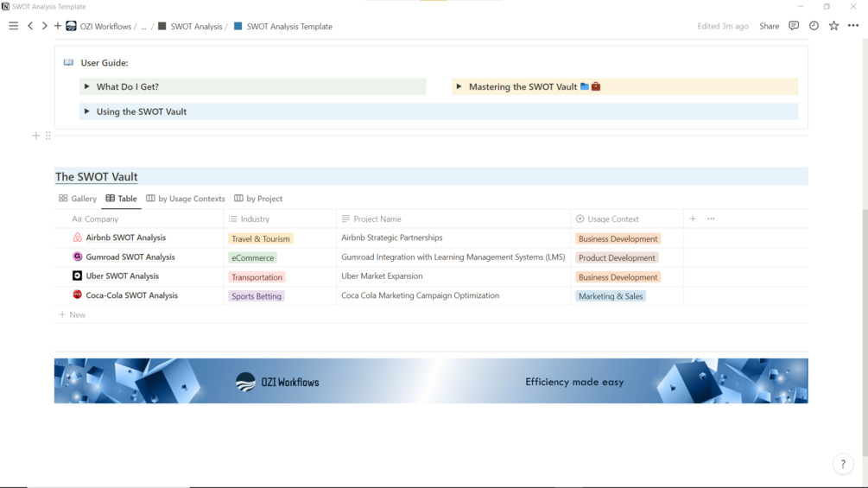Click the Edited 3m ago timestamp
The image size is (868, 488).
(722, 26)
